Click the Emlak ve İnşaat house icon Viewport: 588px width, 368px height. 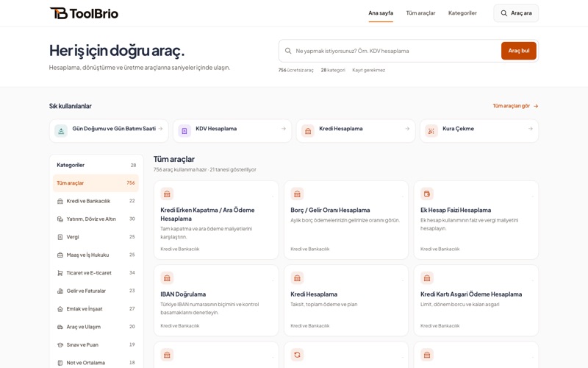(60, 308)
